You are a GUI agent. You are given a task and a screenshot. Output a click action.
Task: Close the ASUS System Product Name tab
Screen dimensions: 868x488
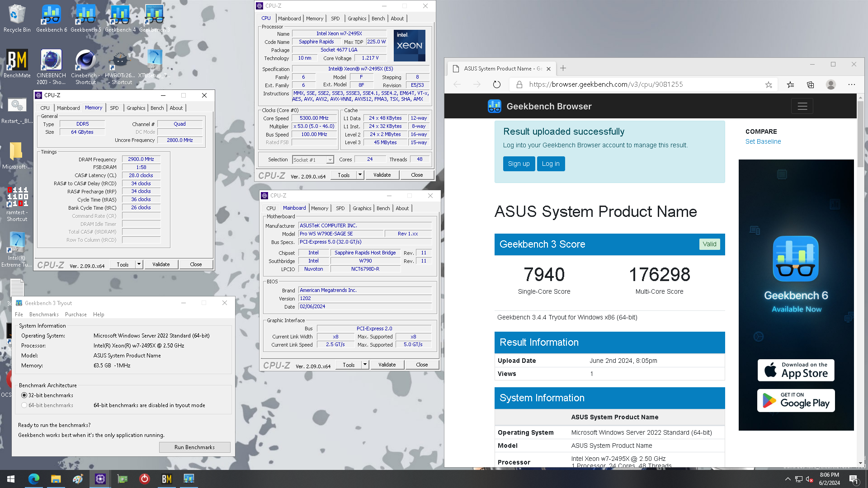click(x=548, y=69)
